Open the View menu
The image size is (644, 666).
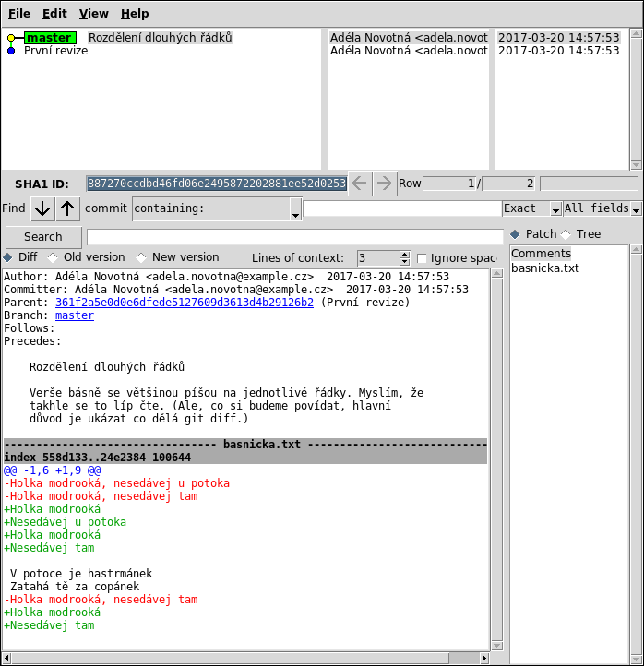93,14
